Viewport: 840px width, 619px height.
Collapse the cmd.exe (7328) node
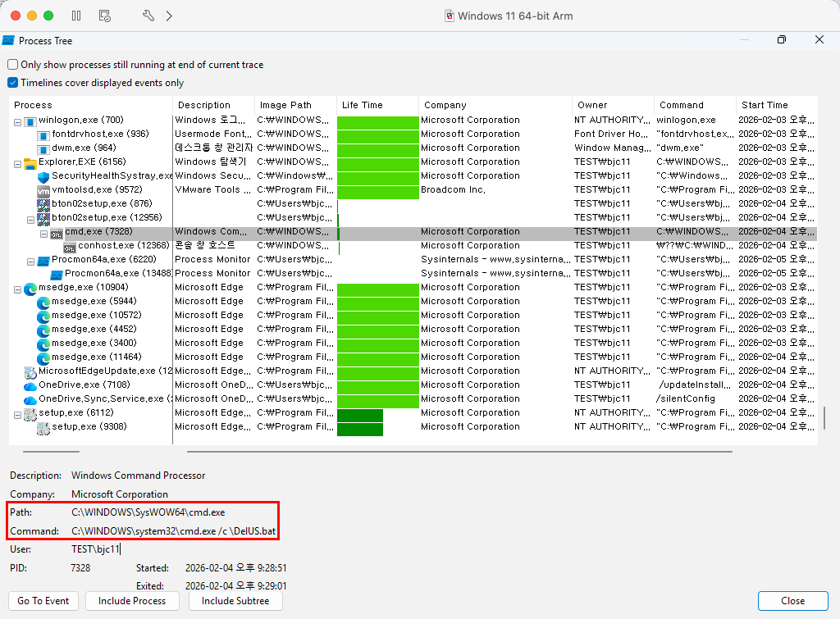coord(44,233)
